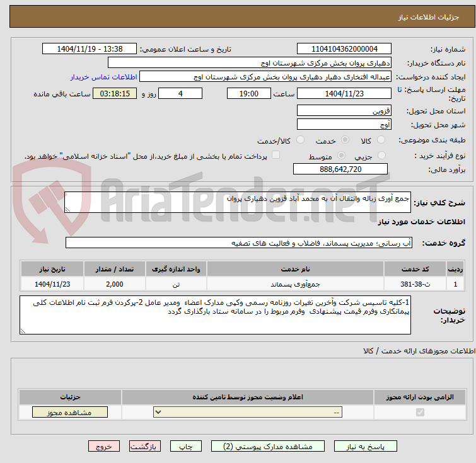Toggle the treasury bonds payment checkbox
The width and height of the screenshot is (476, 463).
pyautogui.click(x=276, y=156)
